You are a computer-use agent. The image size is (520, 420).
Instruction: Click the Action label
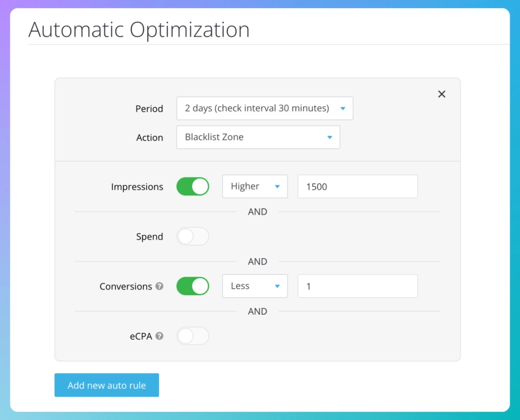[x=150, y=137]
